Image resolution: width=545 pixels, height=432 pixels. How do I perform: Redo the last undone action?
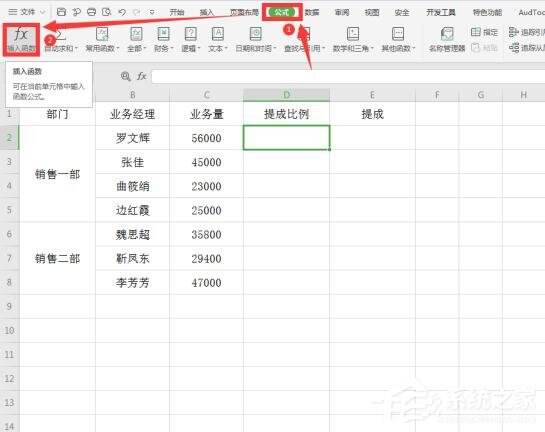click(x=137, y=12)
